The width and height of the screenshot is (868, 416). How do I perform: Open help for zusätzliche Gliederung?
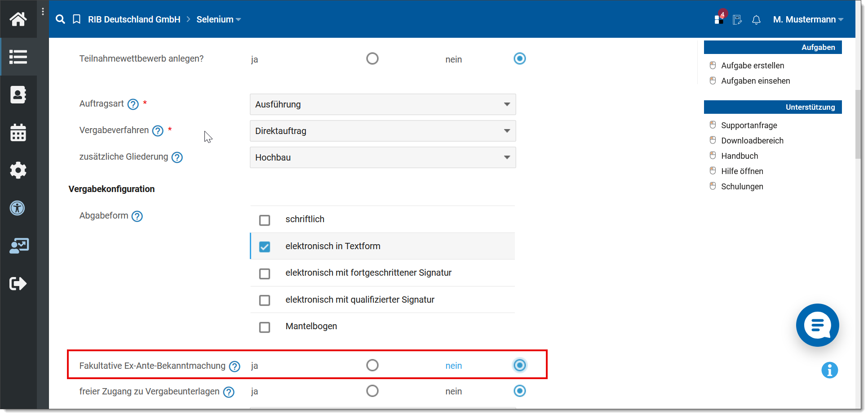click(x=177, y=157)
